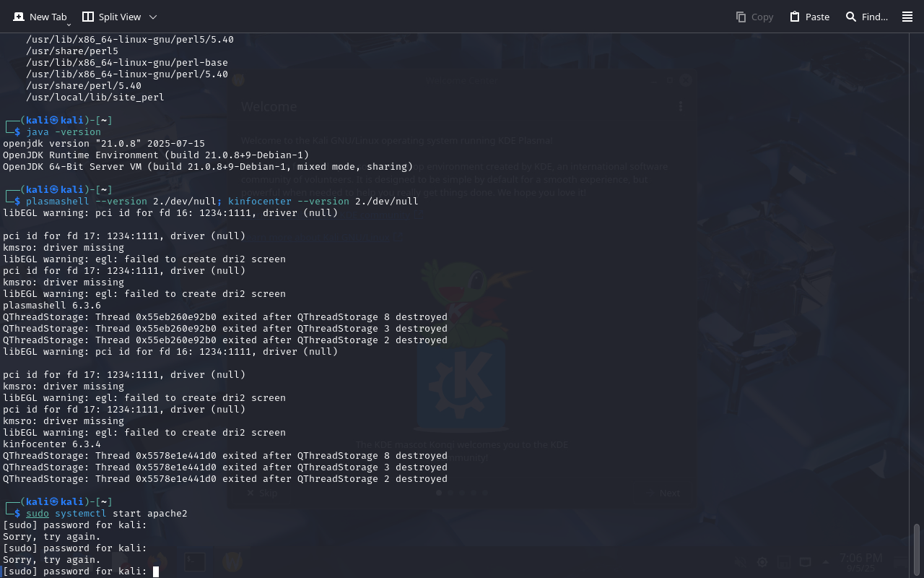Image resolution: width=924 pixels, height=578 pixels.
Task: Click the '/usr/local/lib/site_perl' path line
Action: point(95,98)
